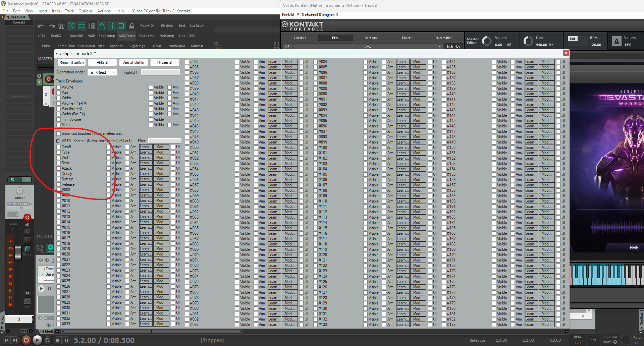Toggle the metronome icon in toolbar
This screenshot has width=644, height=346.
61,26
